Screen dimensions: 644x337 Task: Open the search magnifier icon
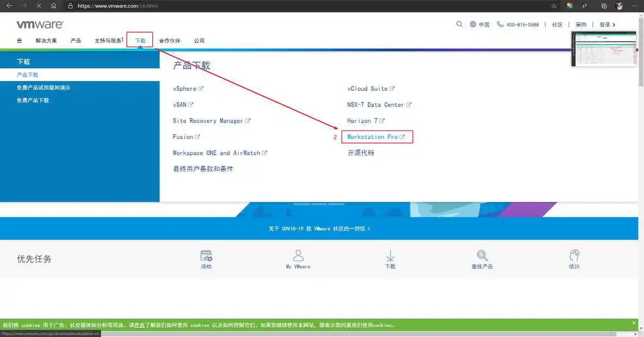(x=459, y=24)
